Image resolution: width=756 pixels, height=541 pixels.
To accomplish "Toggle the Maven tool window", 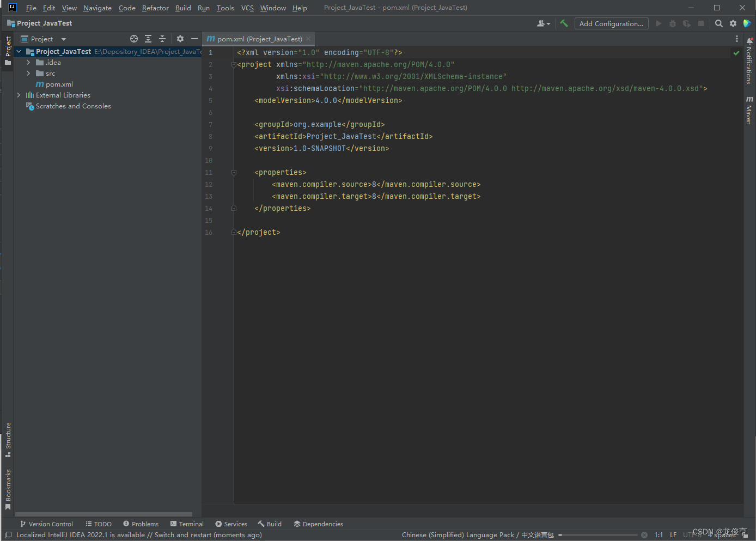I will pos(749,111).
